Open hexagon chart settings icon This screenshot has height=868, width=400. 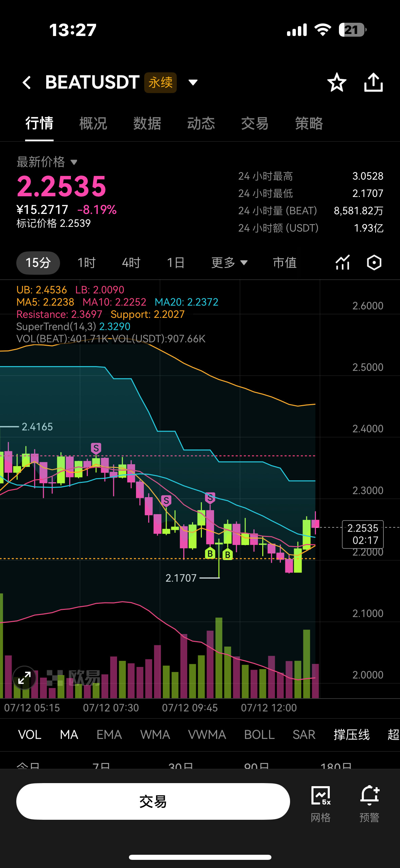pyautogui.click(x=374, y=263)
